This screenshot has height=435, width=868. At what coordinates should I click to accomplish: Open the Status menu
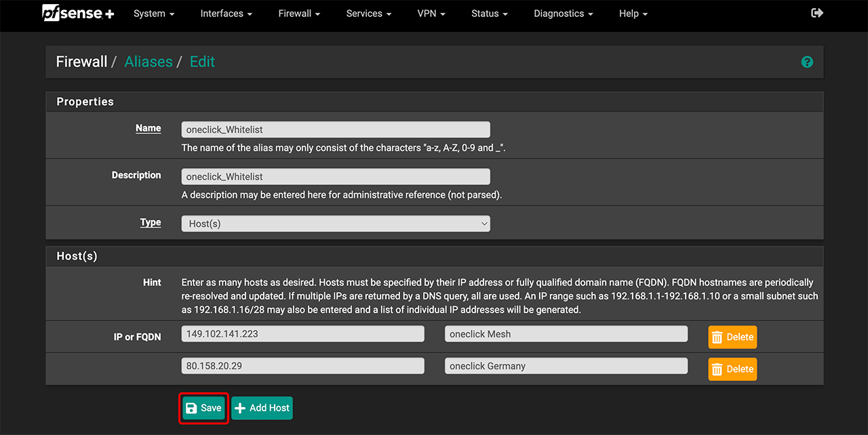490,14
